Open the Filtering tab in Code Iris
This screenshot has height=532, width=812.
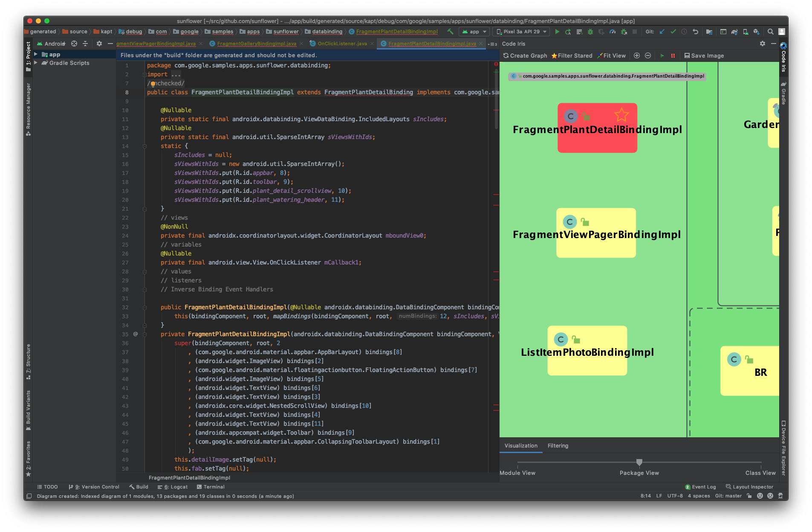(558, 445)
